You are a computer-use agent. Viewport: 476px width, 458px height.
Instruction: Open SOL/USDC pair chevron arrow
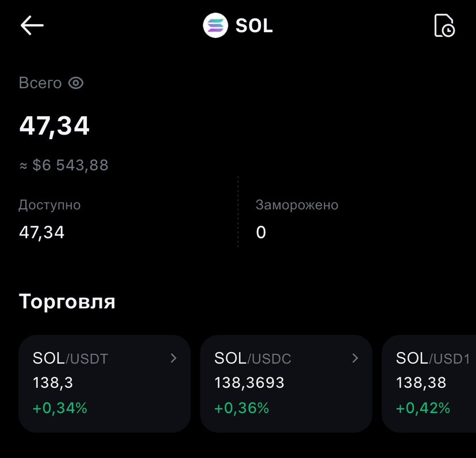pos(355,358)
